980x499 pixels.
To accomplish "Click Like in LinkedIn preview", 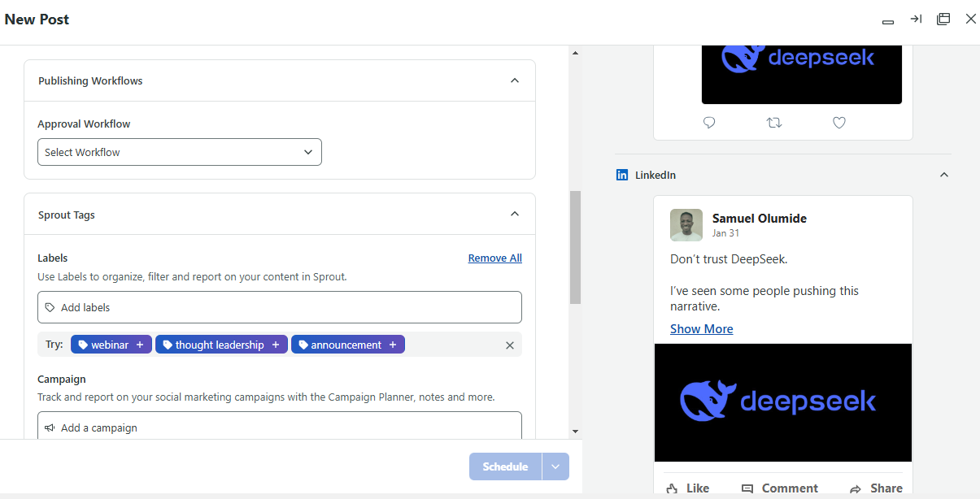I will coord(688,488).
